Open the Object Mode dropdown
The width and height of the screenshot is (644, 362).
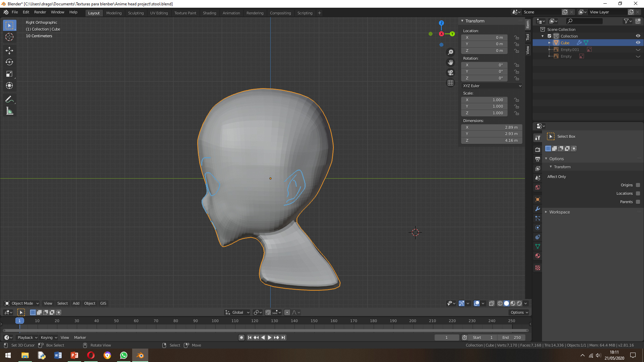point(22,303)
